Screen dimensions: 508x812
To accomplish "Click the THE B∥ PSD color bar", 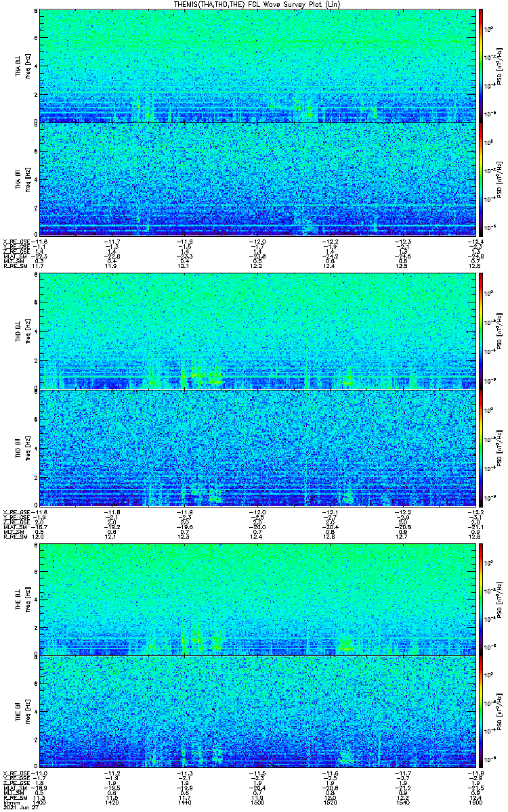I will click(x=481, y=713).
